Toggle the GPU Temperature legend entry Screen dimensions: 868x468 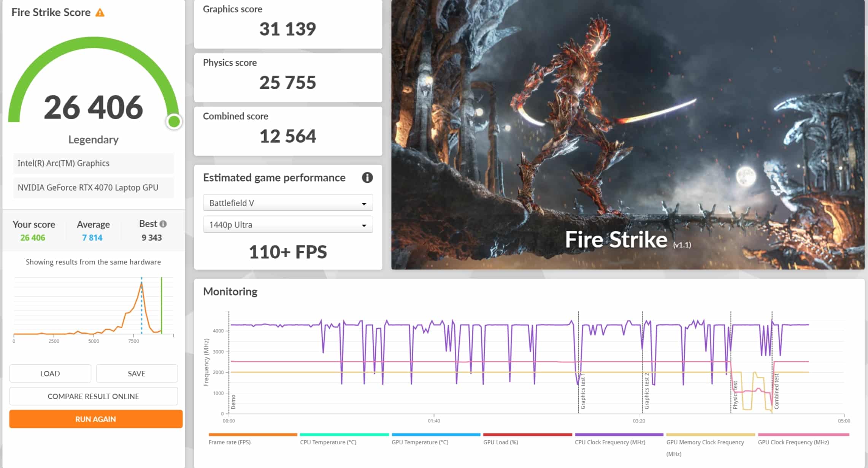coord(420,442)
